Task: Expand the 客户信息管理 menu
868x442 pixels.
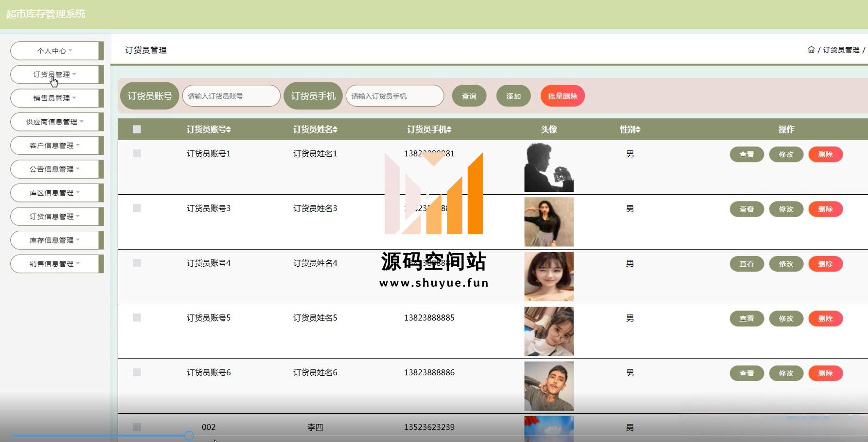Action: (x=57, y=146)
